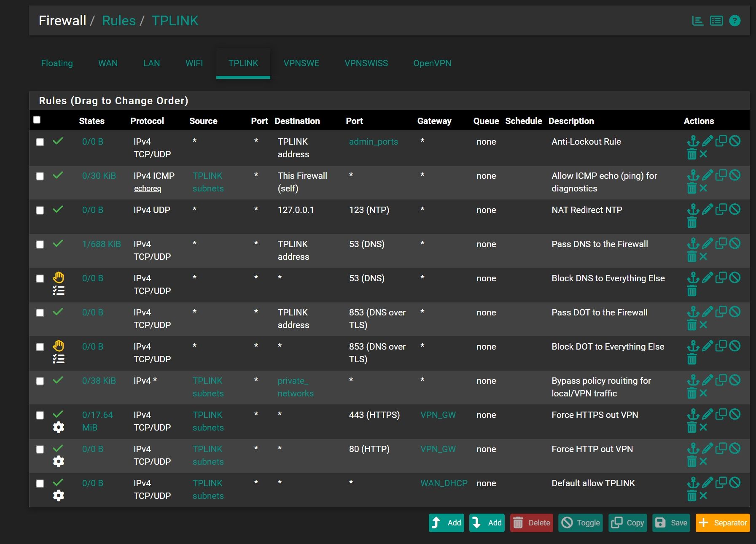Click the red Delete button
Image resolution: width=756 pixels, height=544 pixels.
pos(532,523)
